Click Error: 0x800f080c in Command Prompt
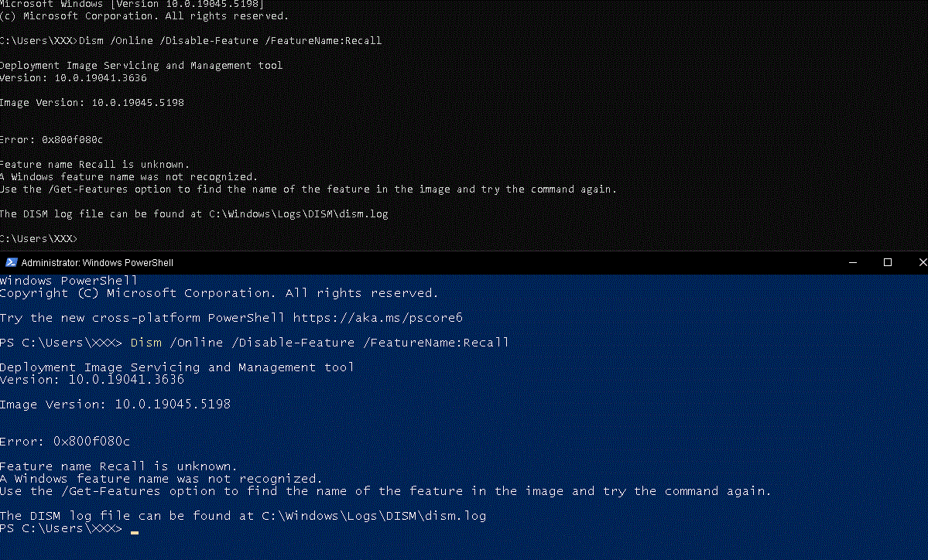 (x=51, y=140)
